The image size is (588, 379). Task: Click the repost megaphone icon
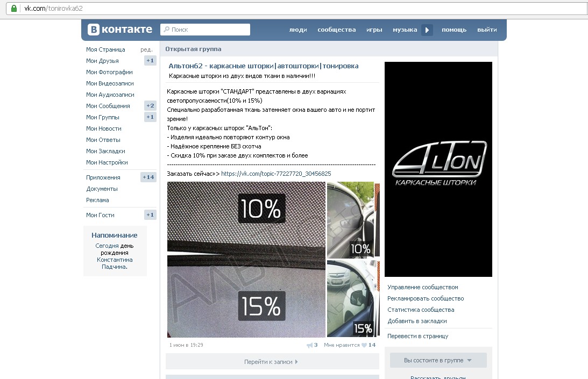point(309,345)
